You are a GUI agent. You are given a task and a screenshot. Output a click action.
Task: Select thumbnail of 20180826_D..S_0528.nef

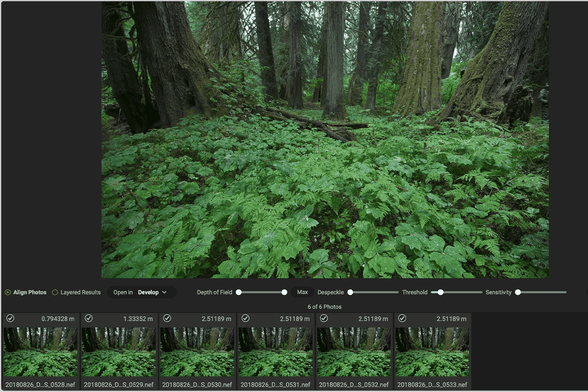(40, 352)
